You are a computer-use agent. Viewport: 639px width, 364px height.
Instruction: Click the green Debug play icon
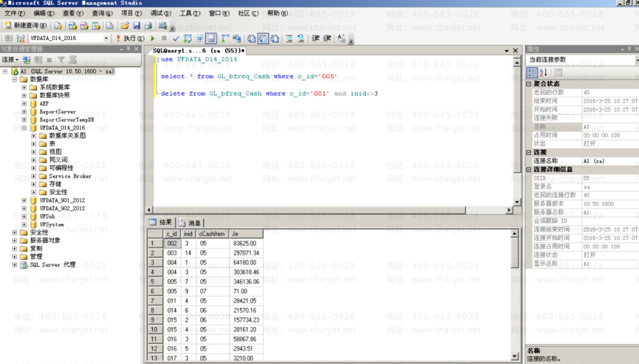[x=153, y=39]
